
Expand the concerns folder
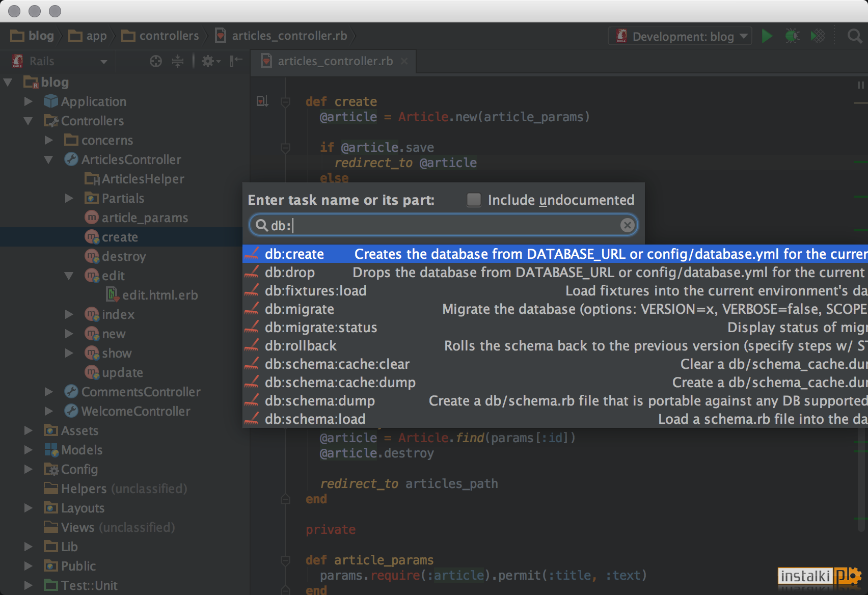click(x=49, y=140)
